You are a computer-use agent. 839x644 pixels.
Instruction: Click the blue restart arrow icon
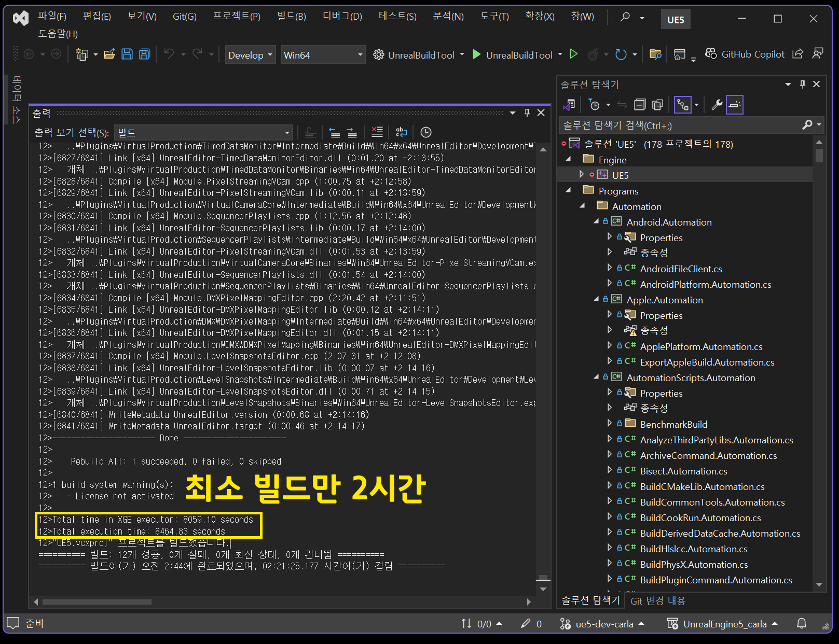[621, 54]
